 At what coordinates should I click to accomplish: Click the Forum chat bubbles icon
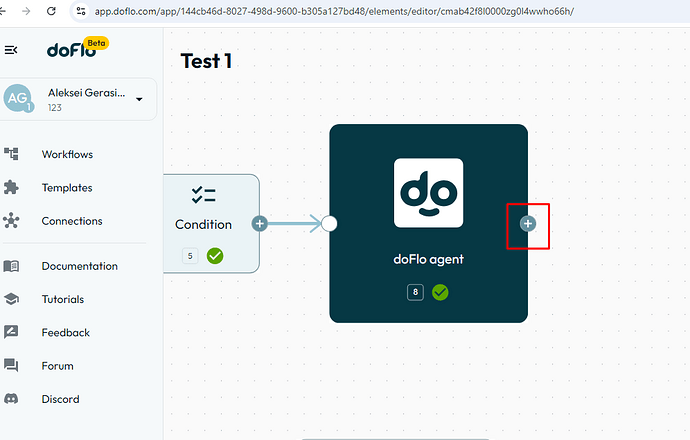11,365
